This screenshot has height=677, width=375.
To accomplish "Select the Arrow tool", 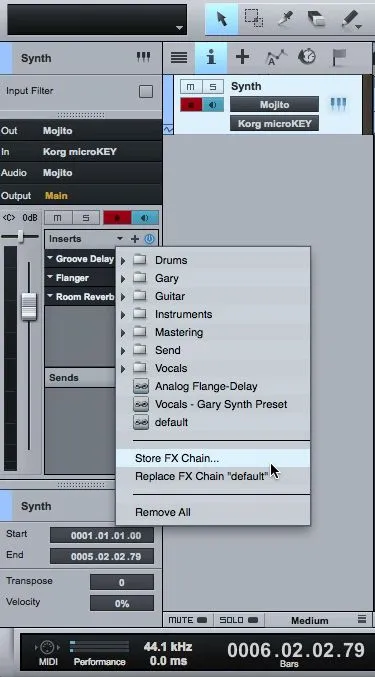I will point(221,19).
